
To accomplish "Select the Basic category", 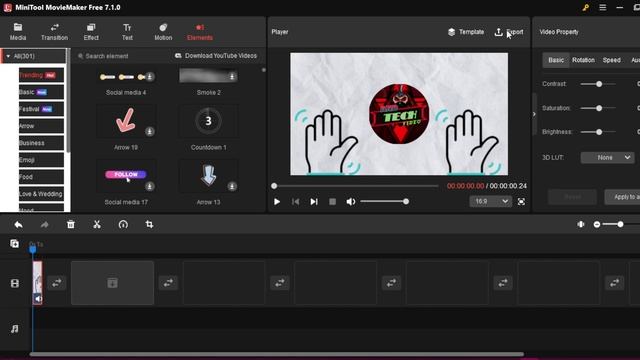I will click(x=41, y=92).
